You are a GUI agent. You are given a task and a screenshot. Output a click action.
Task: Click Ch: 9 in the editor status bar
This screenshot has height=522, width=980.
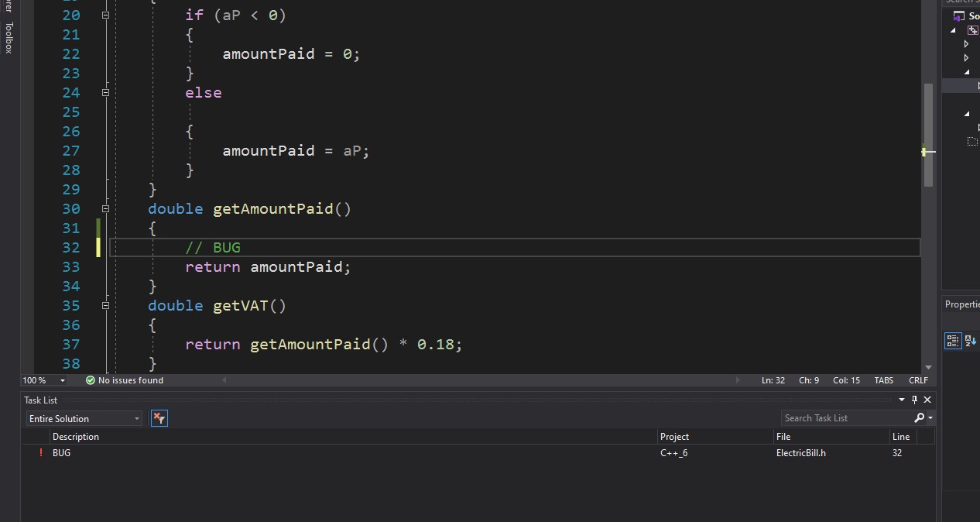[809, 380]
